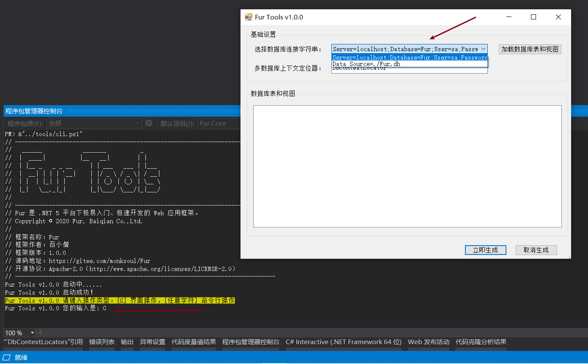Open the 程序包源 package source dropdown
The width and height of the screenshot is (588, 364).
click(x=94, y=123)
